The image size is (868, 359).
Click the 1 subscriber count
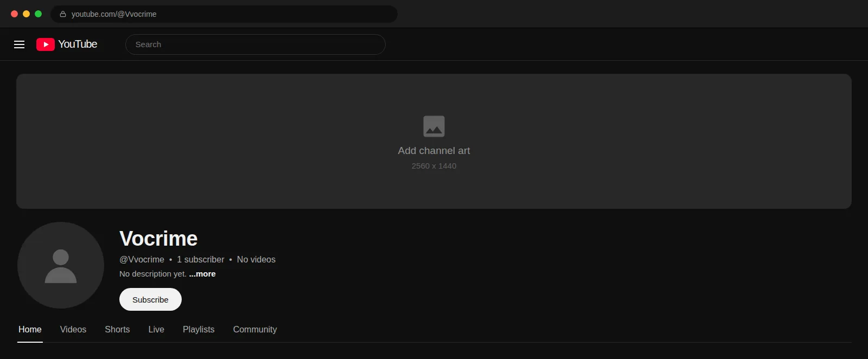200,259
